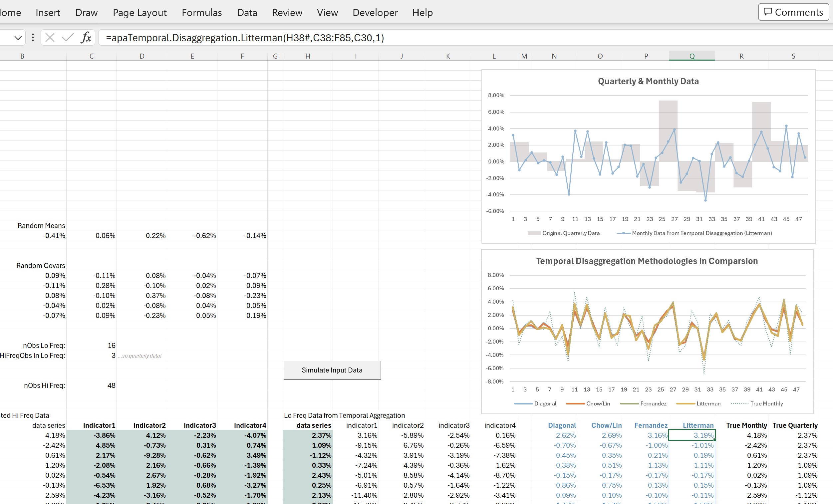The image size is (833, 504).
Task: Click the formula bar vertical dots handle
Action: tap(33, 38)
